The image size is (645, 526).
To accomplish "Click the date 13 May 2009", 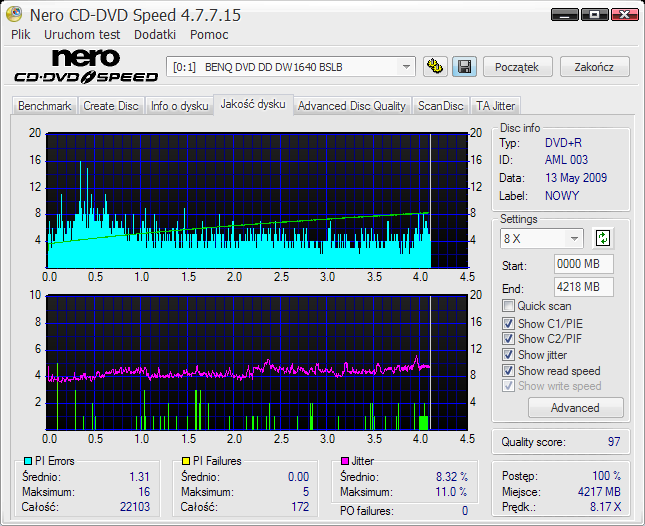I will click(x=576, y=178).
